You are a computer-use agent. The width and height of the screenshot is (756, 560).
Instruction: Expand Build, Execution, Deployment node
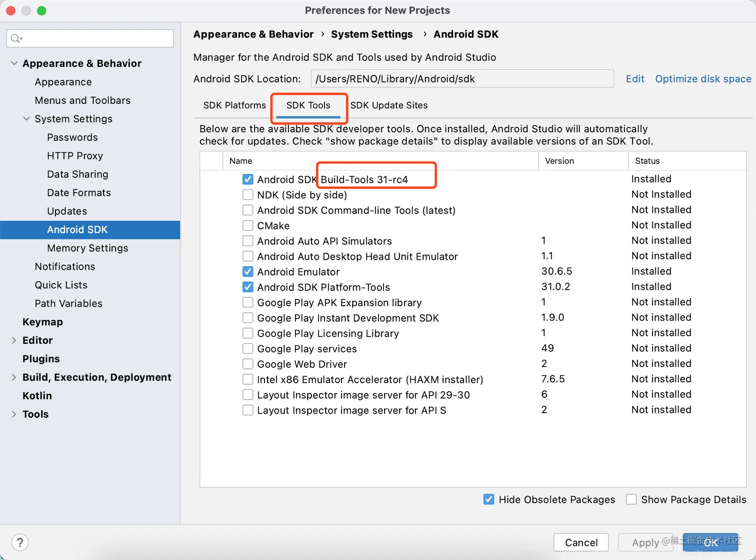[14, 377]
